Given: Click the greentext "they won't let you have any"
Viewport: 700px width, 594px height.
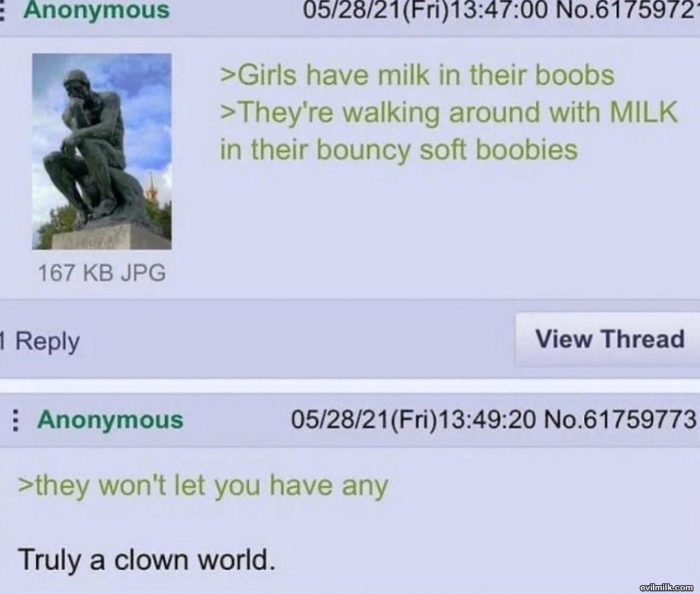Looking at the screenshot, I should click(203, 486).
